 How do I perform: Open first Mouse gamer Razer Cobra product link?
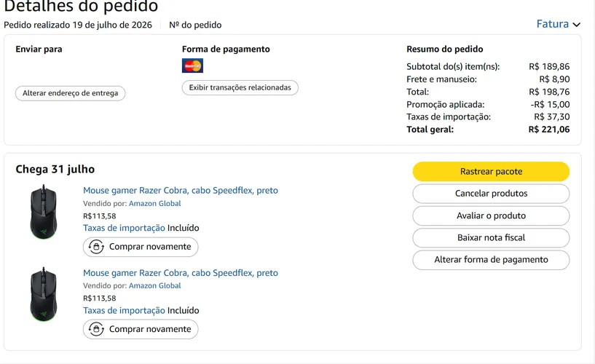[181, 190]
